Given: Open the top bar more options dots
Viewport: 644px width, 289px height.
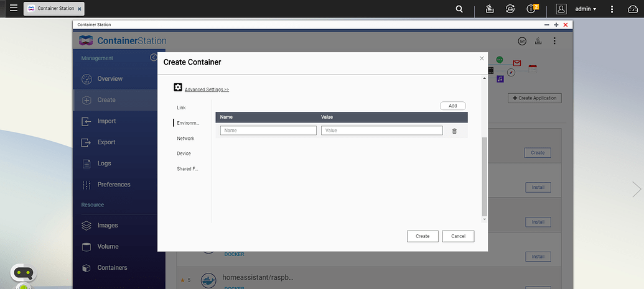Looking at the screenshot, I should (x=612, y=9).
